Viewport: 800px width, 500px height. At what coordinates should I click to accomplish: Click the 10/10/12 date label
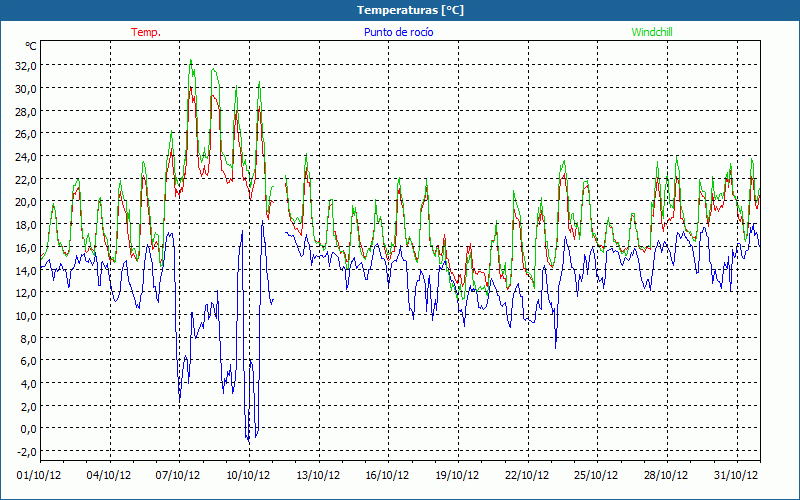pos(248,476)
